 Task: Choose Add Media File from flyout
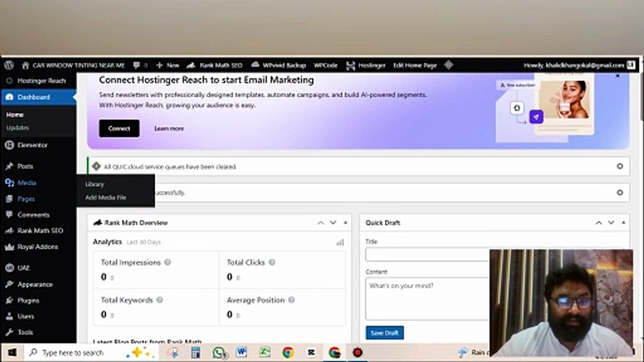(106, 198)
